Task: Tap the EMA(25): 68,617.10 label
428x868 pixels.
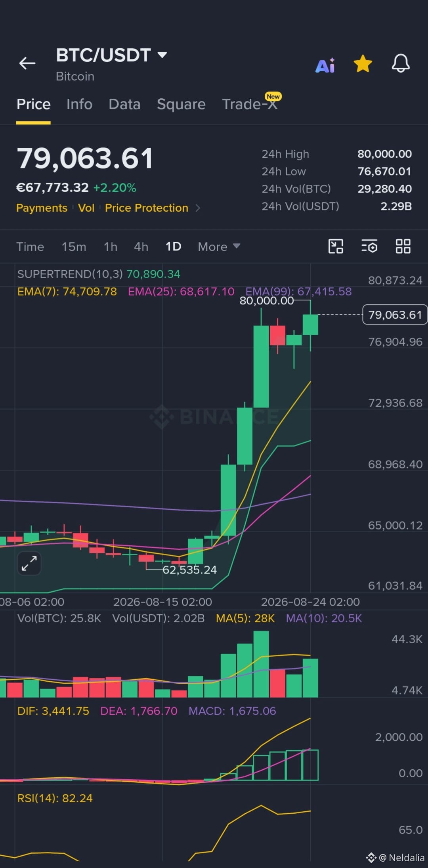Action: pyautogui.click(x=181, y=292)
